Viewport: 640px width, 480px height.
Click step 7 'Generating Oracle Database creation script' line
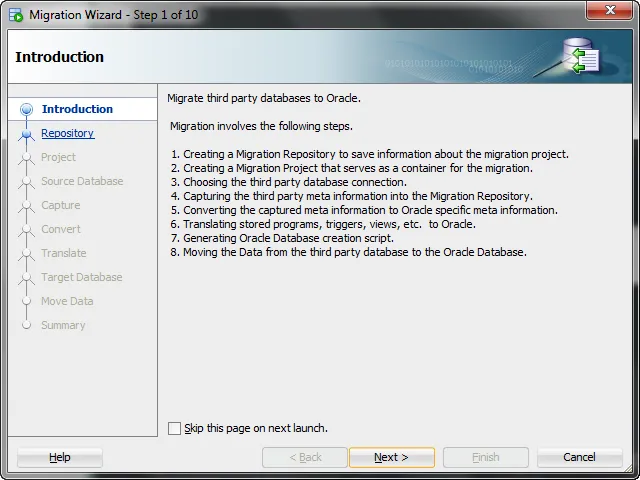pos(282,238)
